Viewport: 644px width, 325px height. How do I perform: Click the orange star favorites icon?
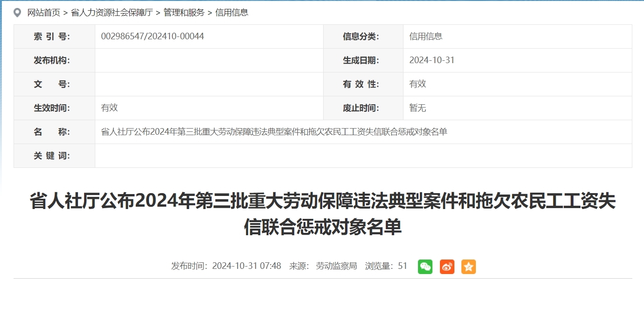pyautogui.click(x=468, y=267)
